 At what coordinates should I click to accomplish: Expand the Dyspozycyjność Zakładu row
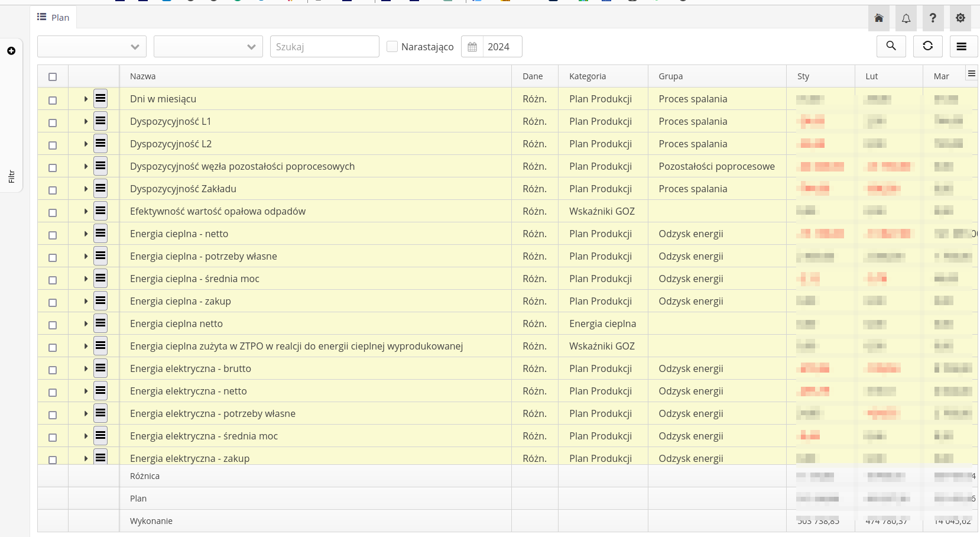click(86, 189)
